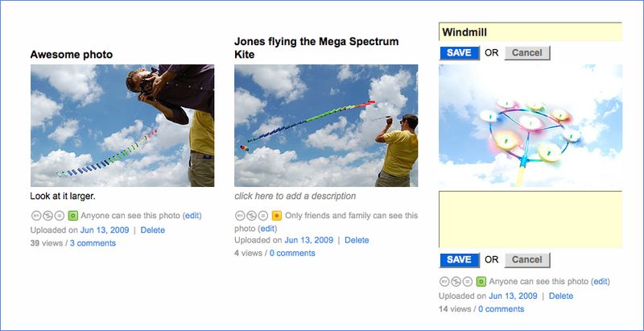
Task: Click the green privacy icon under Windmill photo
Action: (481, 282)
